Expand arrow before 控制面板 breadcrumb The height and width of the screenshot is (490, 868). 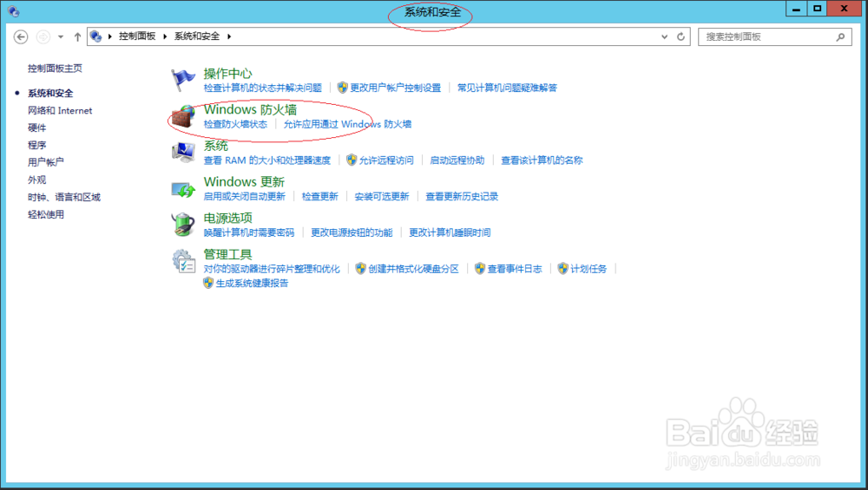coord(110,36)
